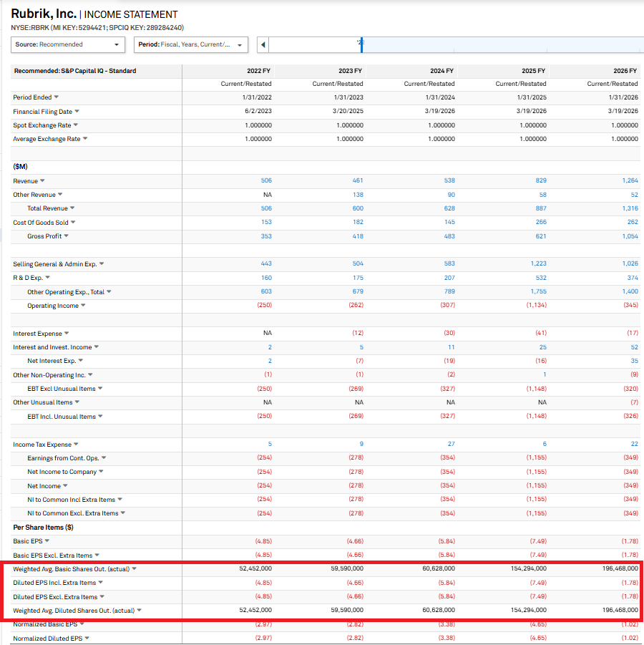644x645 pixels.
Task: Click the blue timeline slider handle
Action: tap(361, 45)
